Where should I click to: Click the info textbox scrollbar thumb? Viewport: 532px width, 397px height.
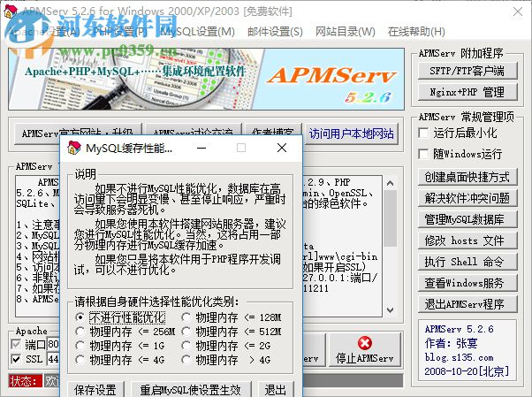click(x=391, y=218)
